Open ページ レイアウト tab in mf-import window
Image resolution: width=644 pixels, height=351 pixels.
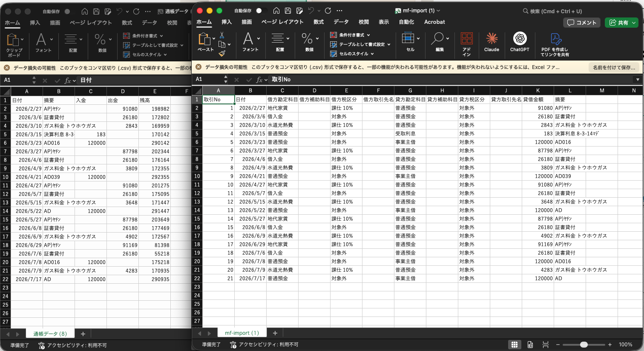(x=282, y=22)
